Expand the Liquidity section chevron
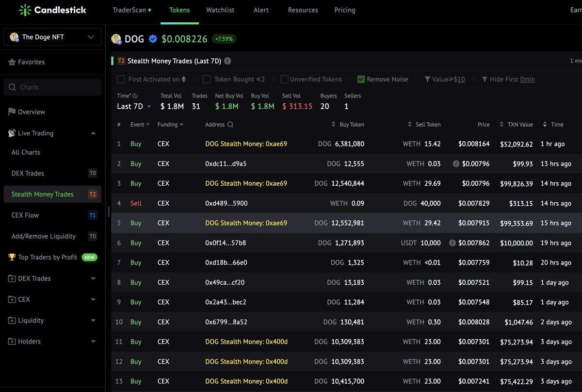 tap(93, 321)
